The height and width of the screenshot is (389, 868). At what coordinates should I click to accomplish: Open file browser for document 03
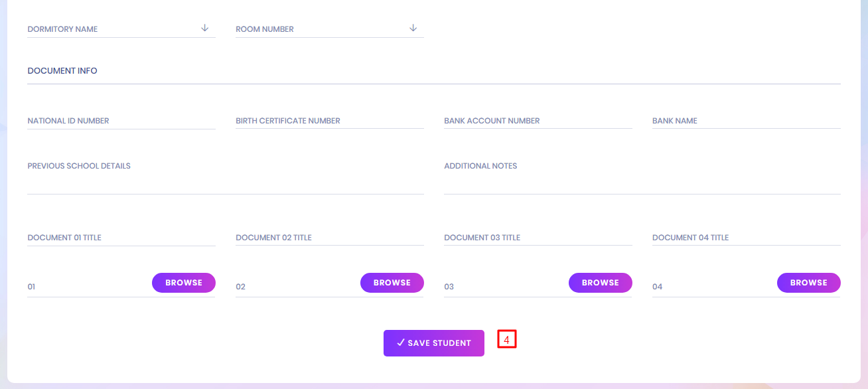[x=600, y=283]
